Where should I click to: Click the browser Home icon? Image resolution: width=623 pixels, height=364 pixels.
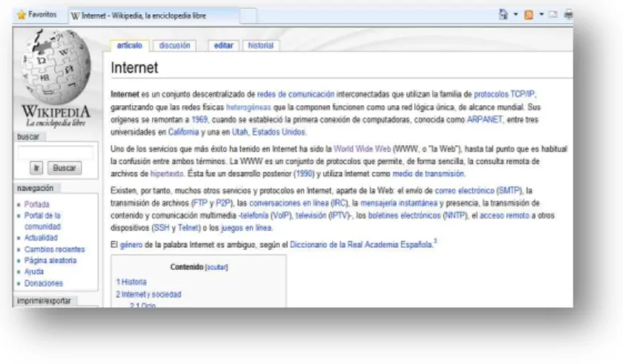point(504,15)
